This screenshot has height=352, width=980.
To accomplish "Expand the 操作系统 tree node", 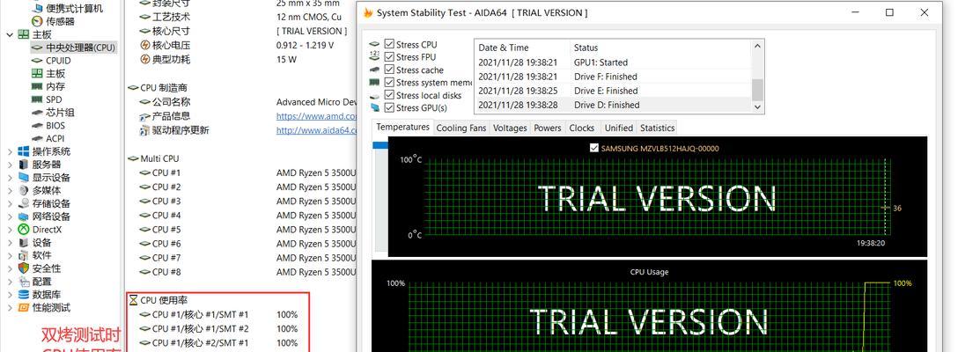I will pos(10,151).
